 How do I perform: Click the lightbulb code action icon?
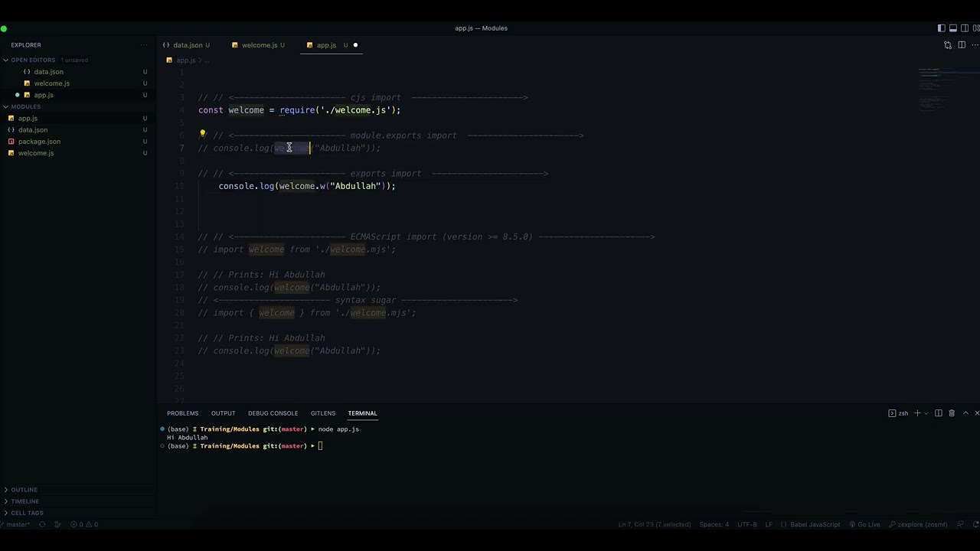point(203,134)
